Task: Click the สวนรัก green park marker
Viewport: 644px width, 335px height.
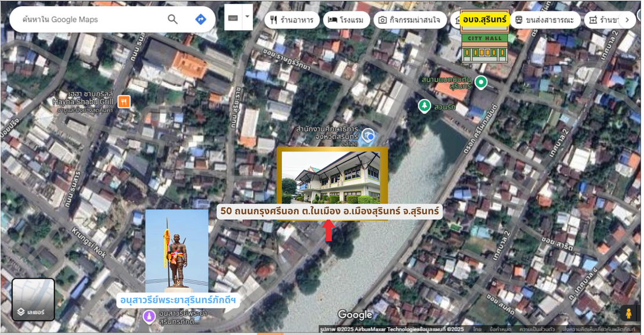Action: [425, 106]
